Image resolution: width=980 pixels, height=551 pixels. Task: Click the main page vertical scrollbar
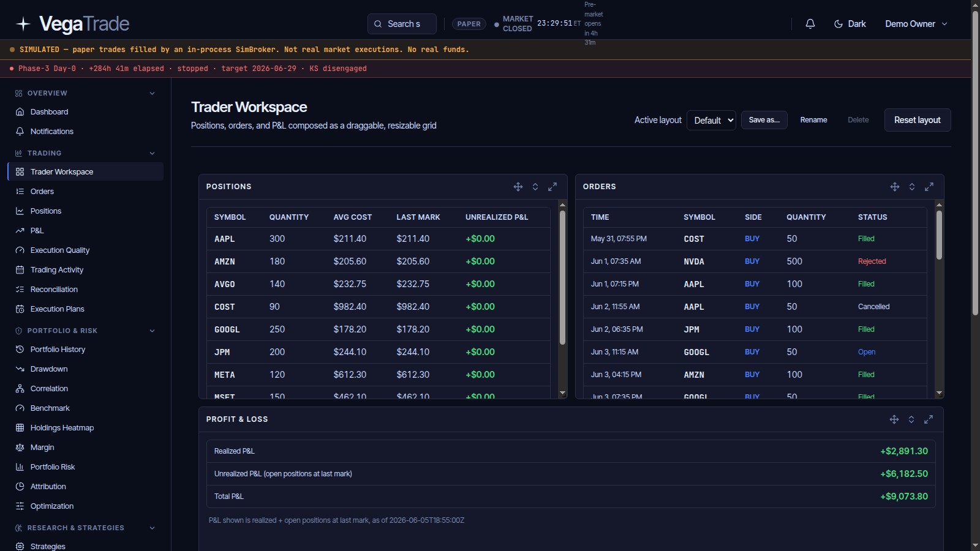click(975, 162)
